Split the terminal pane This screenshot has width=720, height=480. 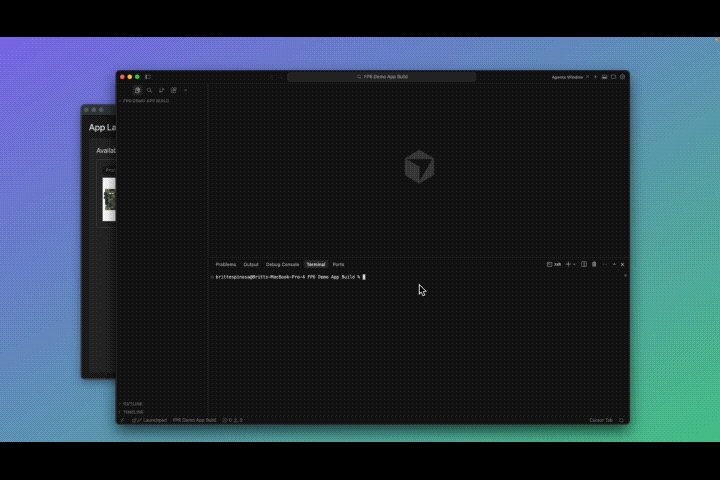tap(584, 265)
